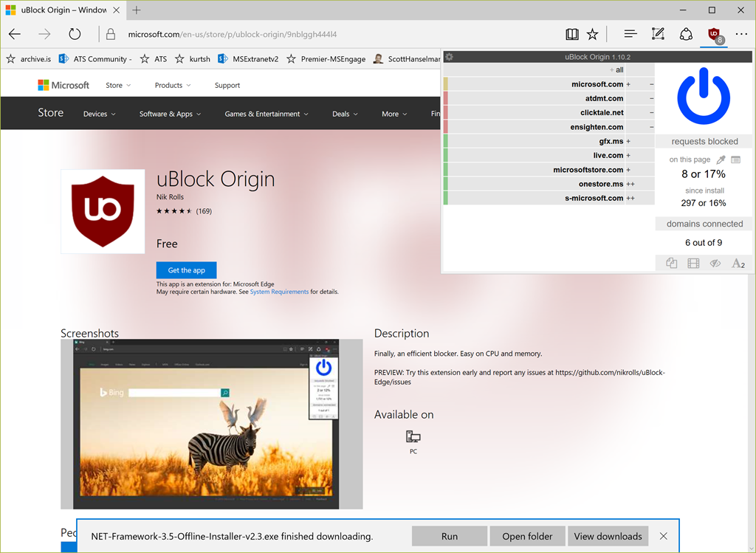Toggle popup blocking in uBlock popup
Screen dimensions: 756x553
point(671,264)
